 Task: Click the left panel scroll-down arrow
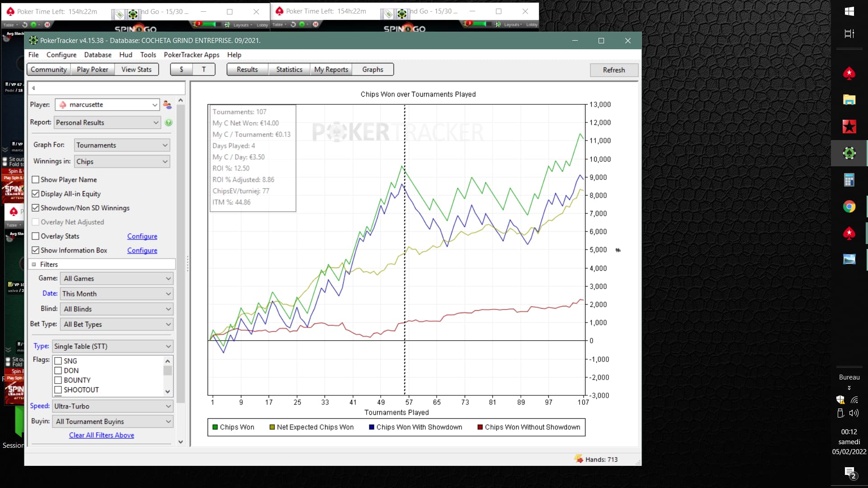(x=181, y=442)
